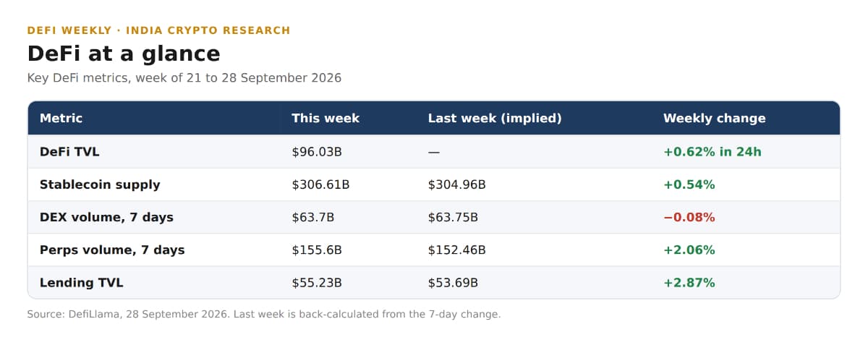Click the Last week (implied) header
Screen dimensions: 868x340
[495, 118]
